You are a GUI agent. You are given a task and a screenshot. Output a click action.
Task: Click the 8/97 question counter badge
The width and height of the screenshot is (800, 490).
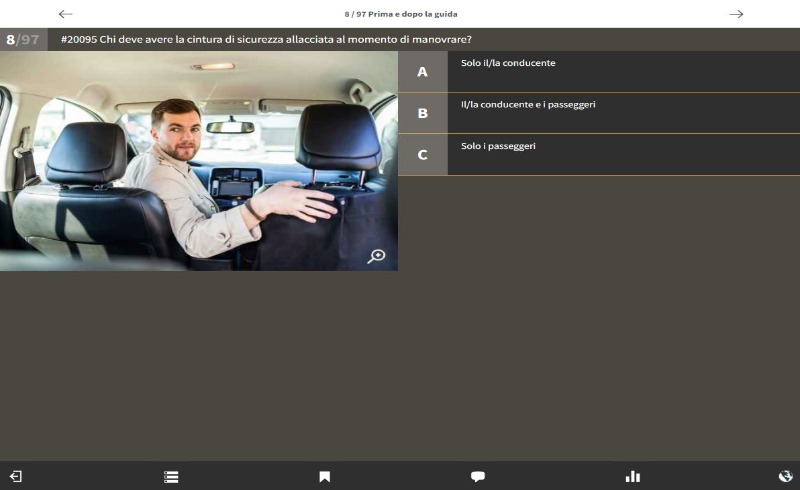click(x=23, y=39)
